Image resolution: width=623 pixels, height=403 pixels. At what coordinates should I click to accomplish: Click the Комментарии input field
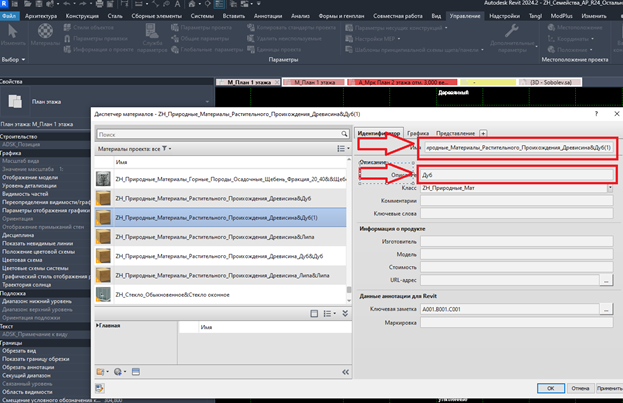(517, 201)
